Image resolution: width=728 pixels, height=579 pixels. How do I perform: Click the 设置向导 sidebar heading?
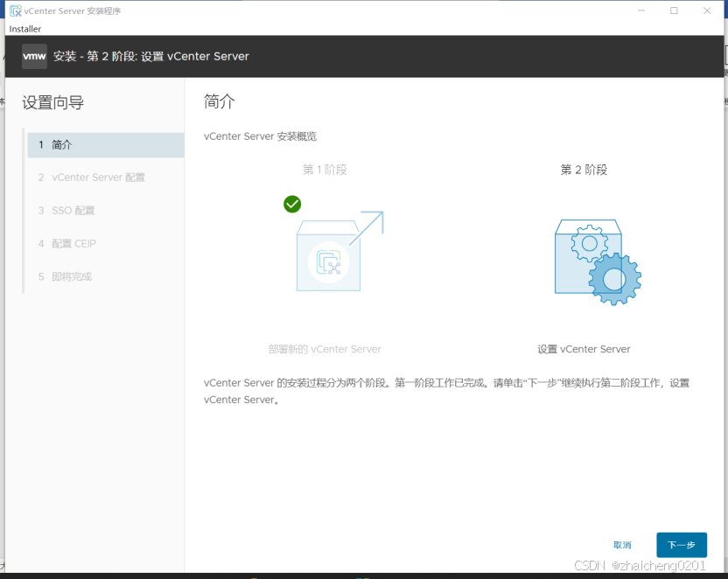tap(52, 102)
